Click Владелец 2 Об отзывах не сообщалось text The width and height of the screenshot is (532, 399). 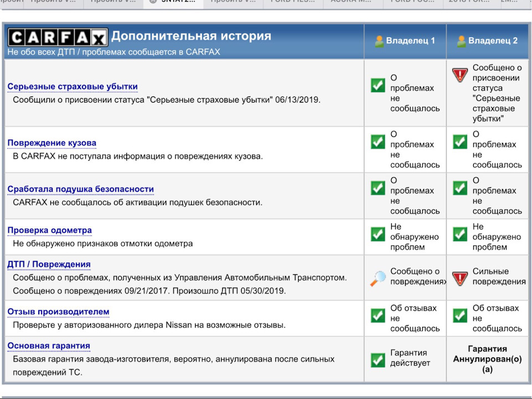pos(497,318)
